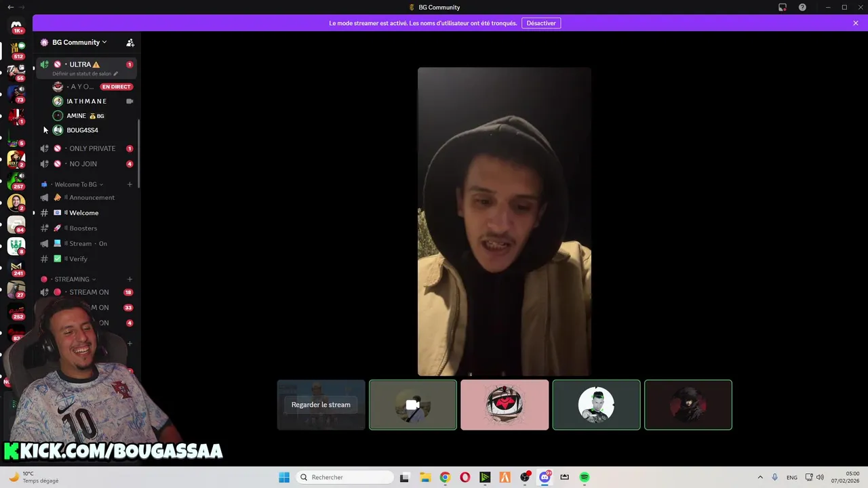Screen dimensions: 868x488
Task: Open the volume control in system tray
Action: (820, 477)
